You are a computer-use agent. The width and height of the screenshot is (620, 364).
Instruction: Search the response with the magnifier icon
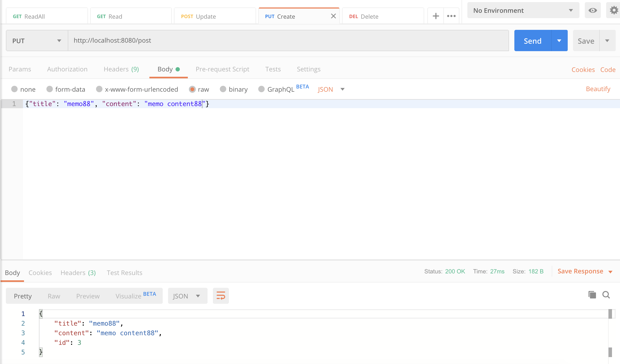point(606,295)
